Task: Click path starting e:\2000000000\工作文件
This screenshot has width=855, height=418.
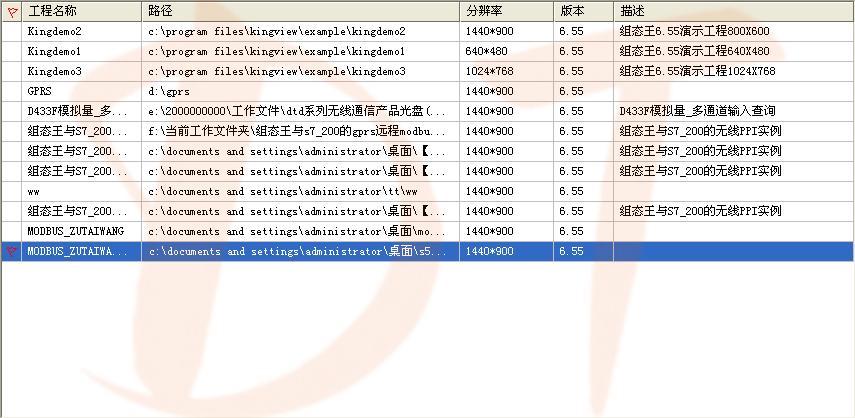Action: click(297, 111)
